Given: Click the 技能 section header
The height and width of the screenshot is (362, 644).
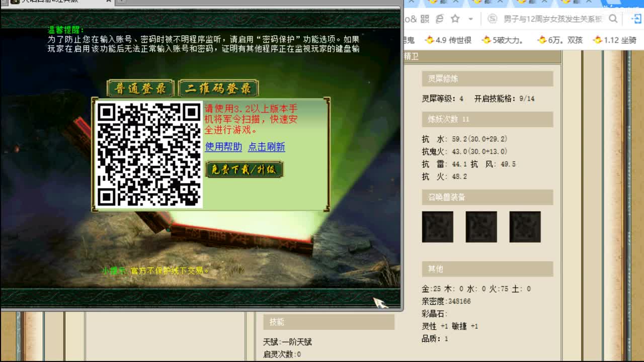Looking at the screenshot, I should click(329, 322).
